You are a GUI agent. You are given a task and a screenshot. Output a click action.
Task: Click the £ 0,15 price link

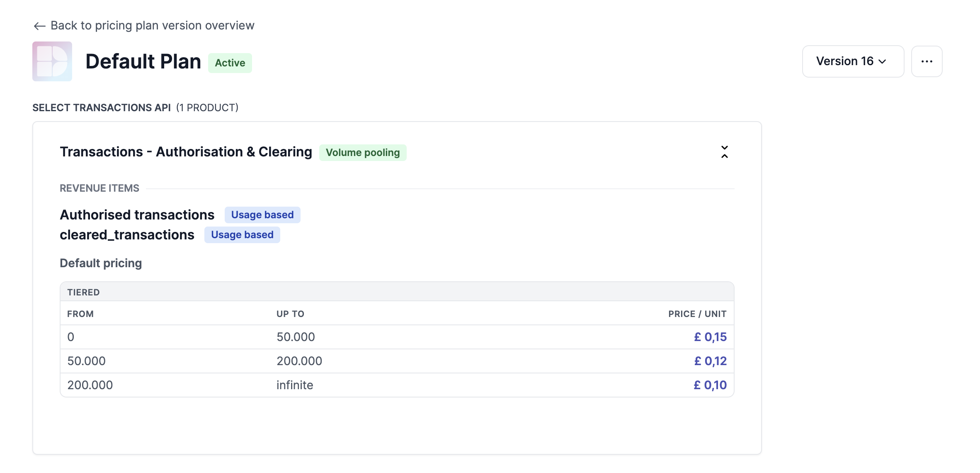(x=710, y=337)
